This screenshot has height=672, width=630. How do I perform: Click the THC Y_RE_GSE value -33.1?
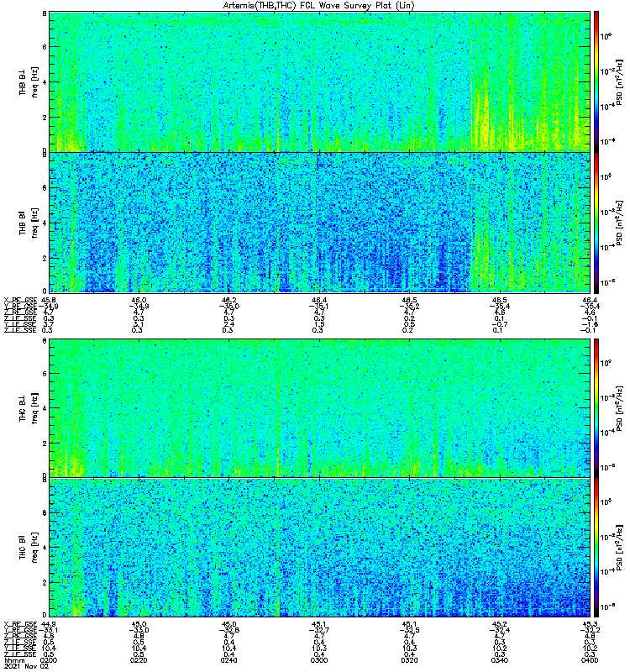coord(48,630)
